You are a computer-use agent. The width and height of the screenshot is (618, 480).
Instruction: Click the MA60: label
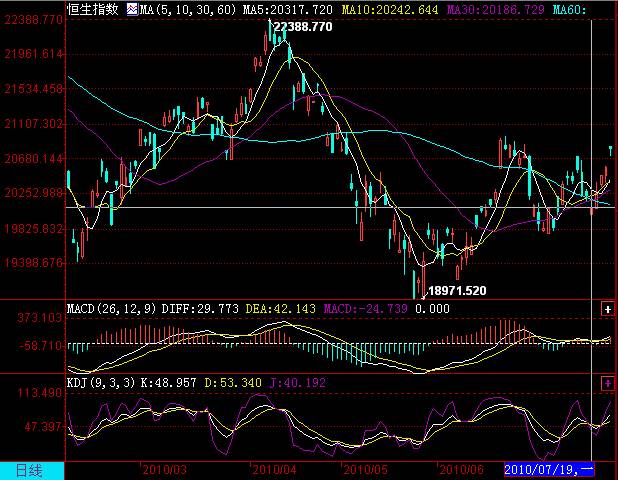coord(569,9)
